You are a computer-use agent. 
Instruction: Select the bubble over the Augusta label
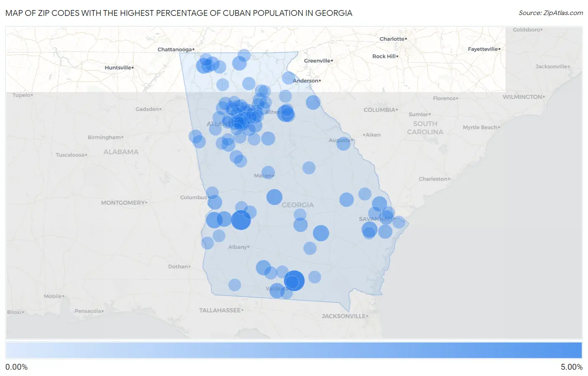[343, 143]
